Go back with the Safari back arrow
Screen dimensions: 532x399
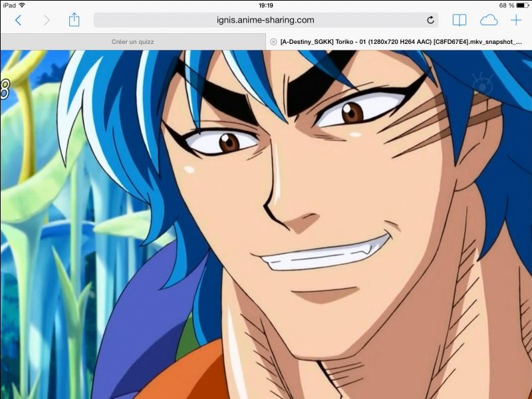(x=19, y=21)
